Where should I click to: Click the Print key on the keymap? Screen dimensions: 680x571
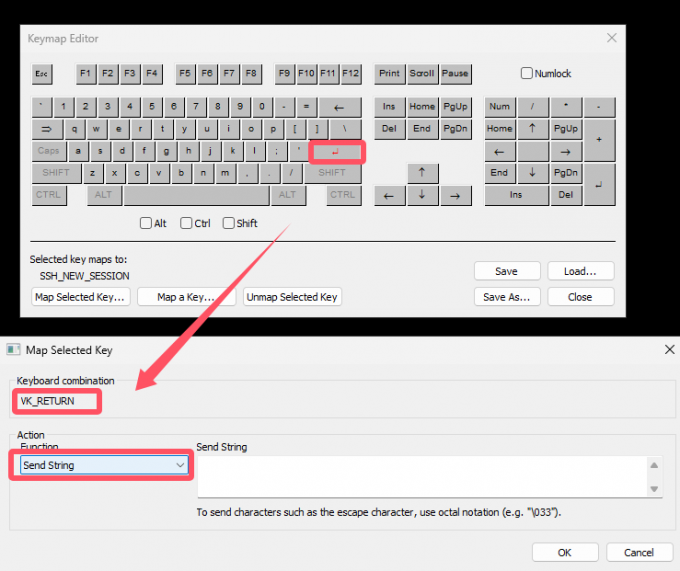click(389, 73)
